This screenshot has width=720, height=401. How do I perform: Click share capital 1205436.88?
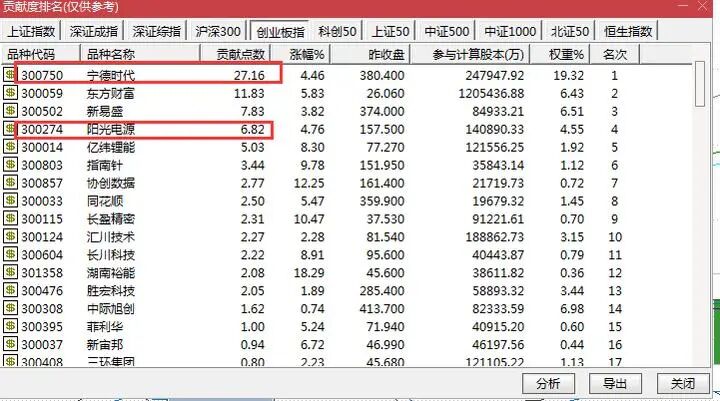[491, 93]
